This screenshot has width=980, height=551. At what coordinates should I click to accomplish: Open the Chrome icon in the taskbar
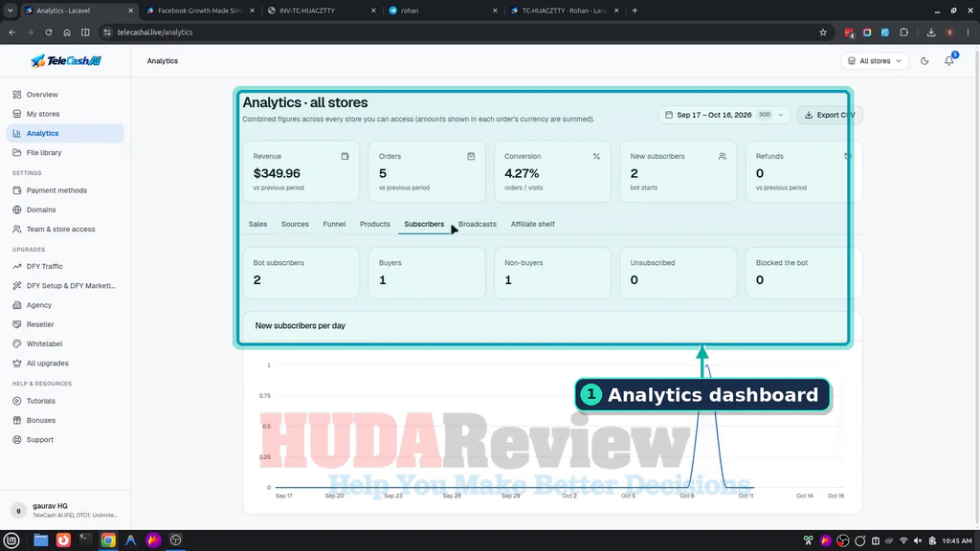coord(108,540)
